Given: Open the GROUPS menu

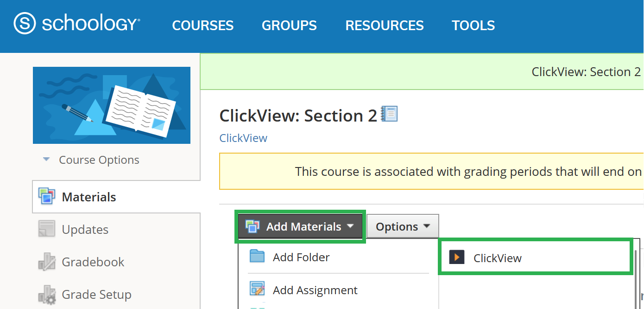Looking at the screenshot, I should (x=289, y=25).
